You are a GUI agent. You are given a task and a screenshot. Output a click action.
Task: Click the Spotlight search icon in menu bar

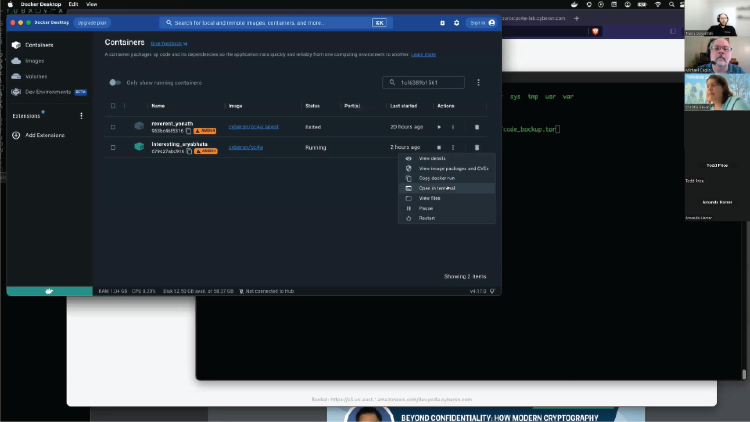coord(672,4)
